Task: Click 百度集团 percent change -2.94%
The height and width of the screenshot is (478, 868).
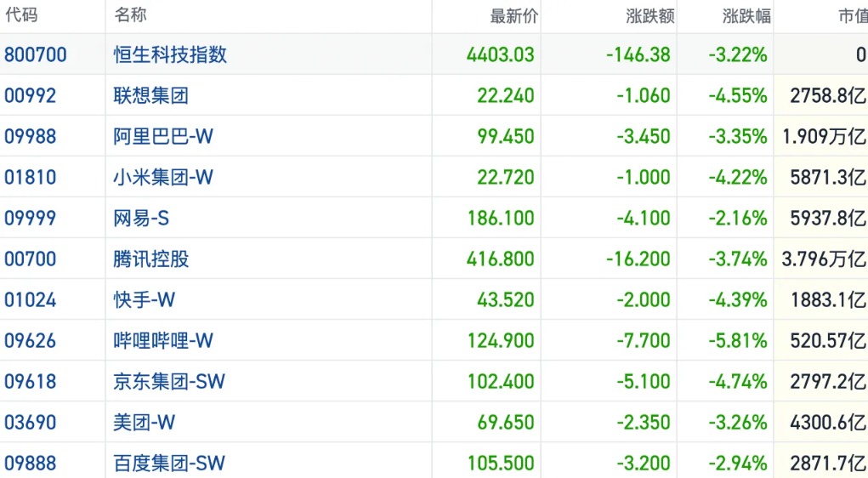Action: pyautogui.click(x=738, y=463)
